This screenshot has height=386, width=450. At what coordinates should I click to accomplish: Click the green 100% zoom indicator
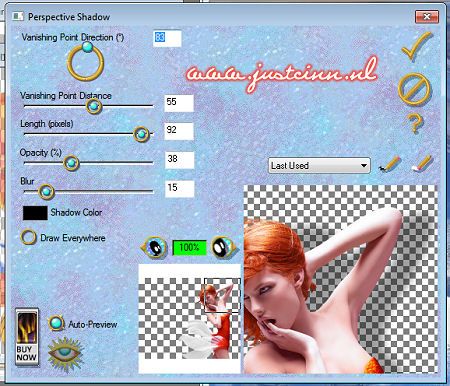(x=189, y=248)
